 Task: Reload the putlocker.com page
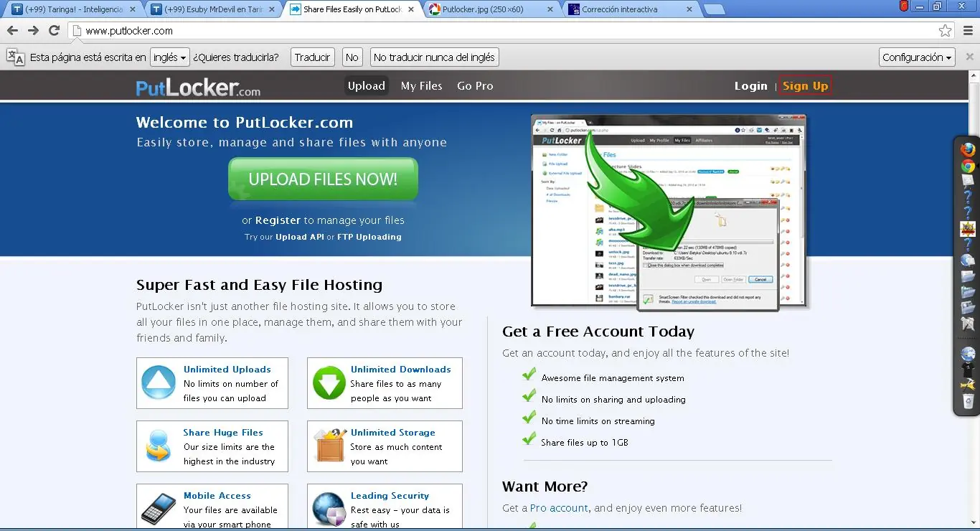[x=54, y=31]
